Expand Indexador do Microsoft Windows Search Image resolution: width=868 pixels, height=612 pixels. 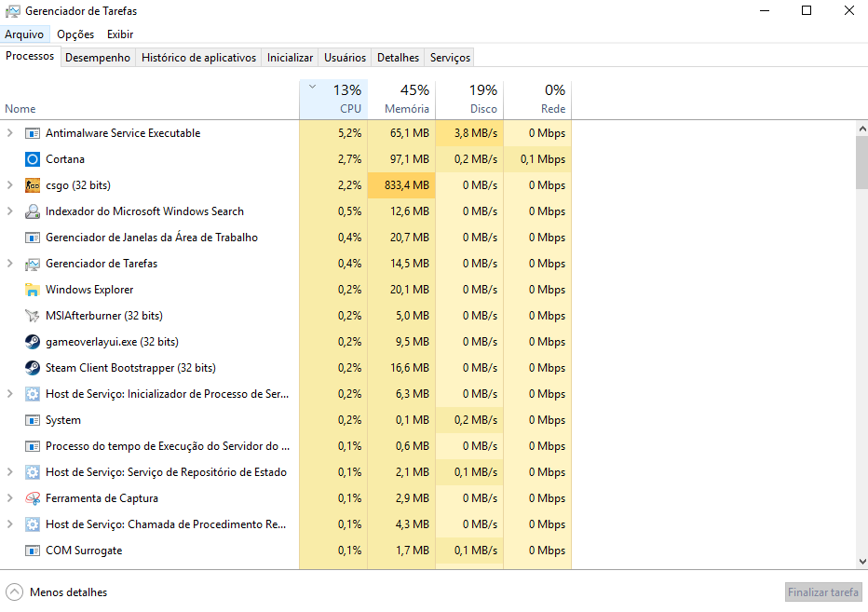point(9,211)
